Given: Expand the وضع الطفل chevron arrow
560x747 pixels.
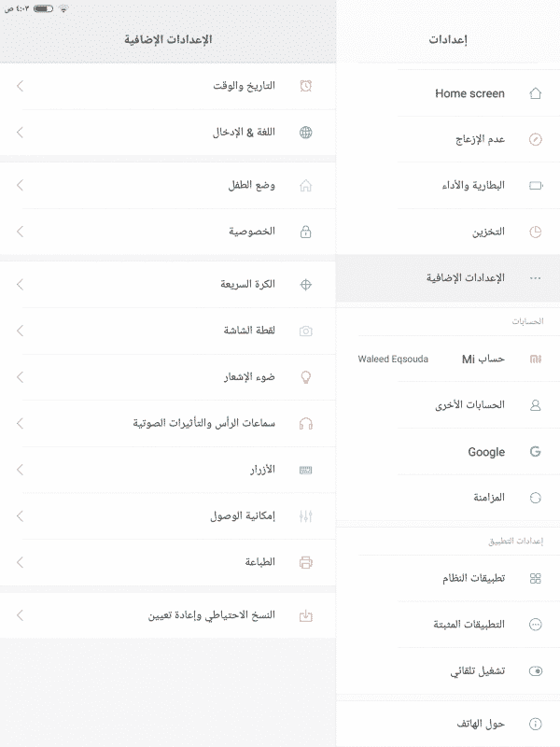Looking at the screenshot, I should click(21, 185).
